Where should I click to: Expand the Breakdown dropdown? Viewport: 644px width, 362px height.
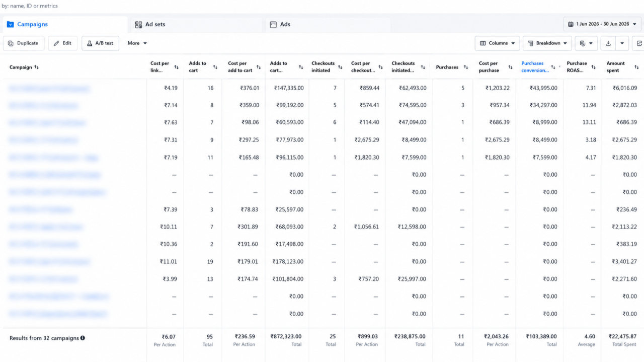pos(547,43)
